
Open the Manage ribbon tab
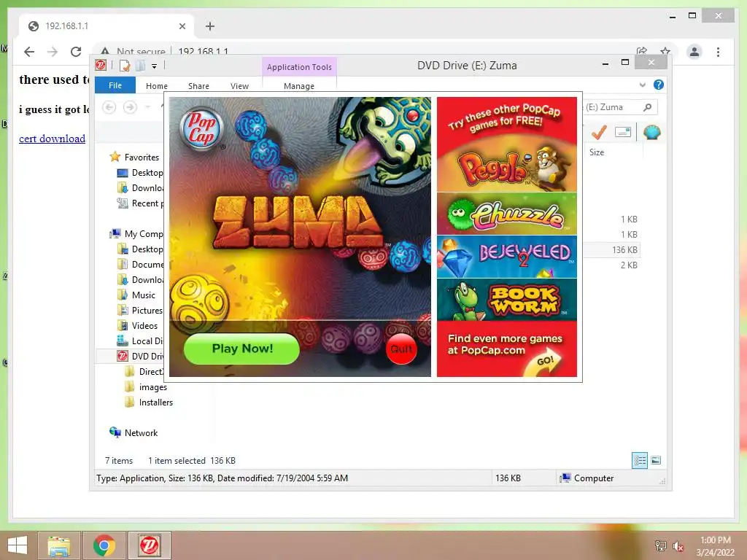(x=299, y=86)
